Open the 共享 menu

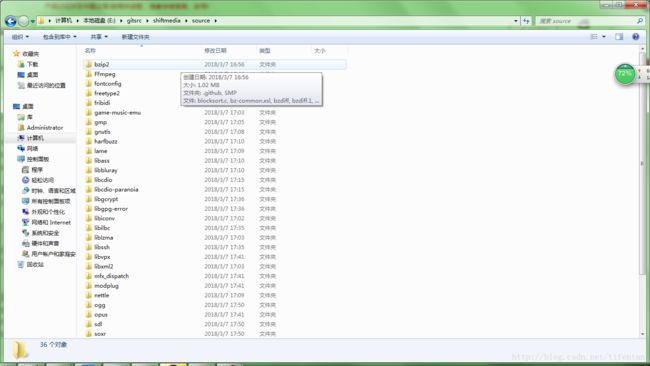tap(99, 37)
